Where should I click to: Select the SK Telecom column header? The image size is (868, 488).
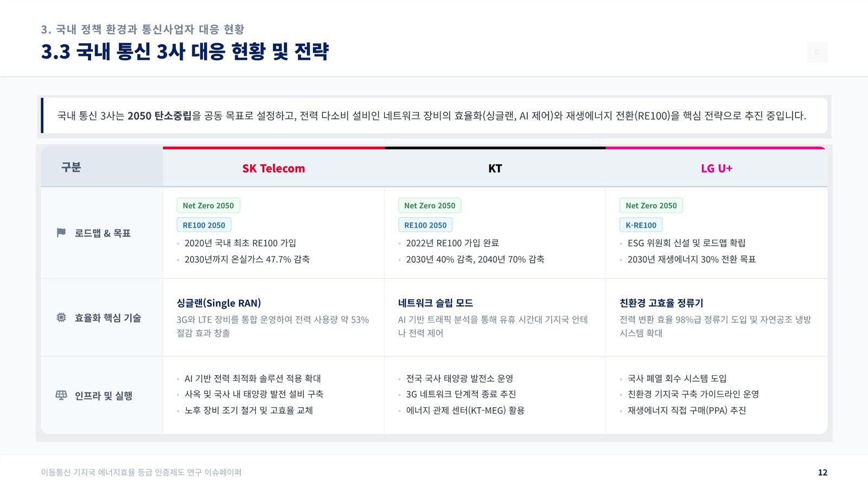click(273, 168)
